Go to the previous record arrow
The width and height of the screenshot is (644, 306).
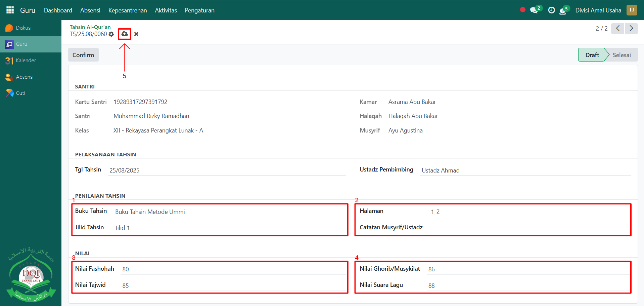618,29
